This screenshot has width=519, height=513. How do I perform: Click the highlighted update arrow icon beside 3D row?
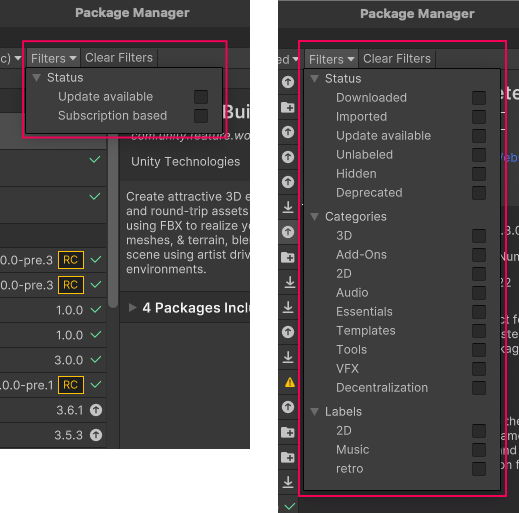coord(288,232)
